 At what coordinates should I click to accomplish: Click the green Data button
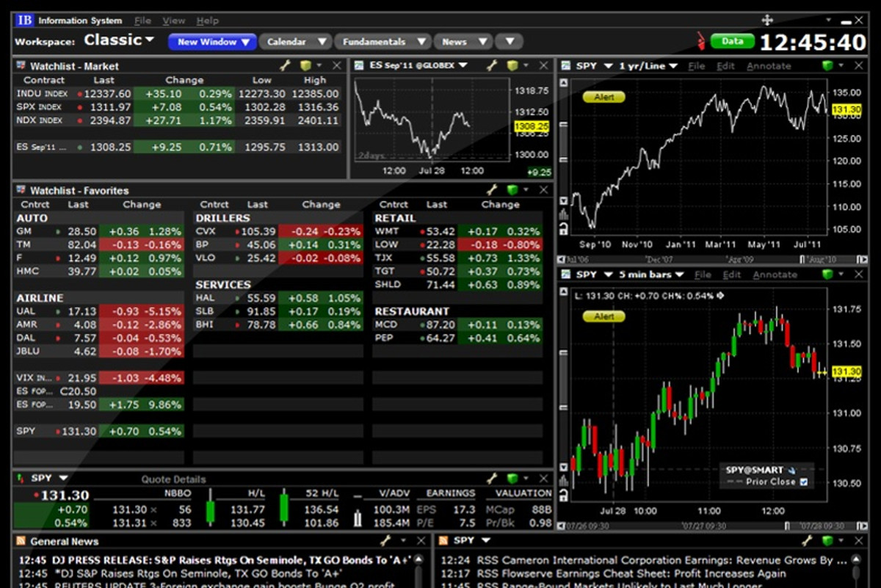coord(732,41)
